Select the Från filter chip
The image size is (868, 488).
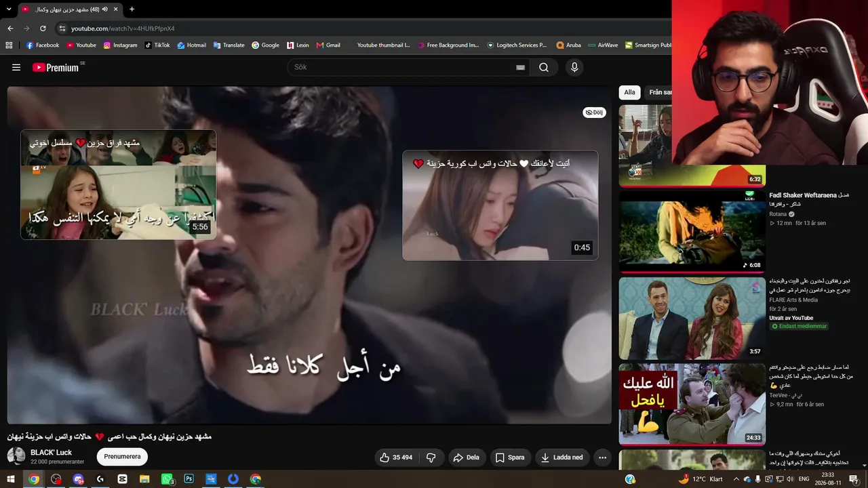point(658,92)
